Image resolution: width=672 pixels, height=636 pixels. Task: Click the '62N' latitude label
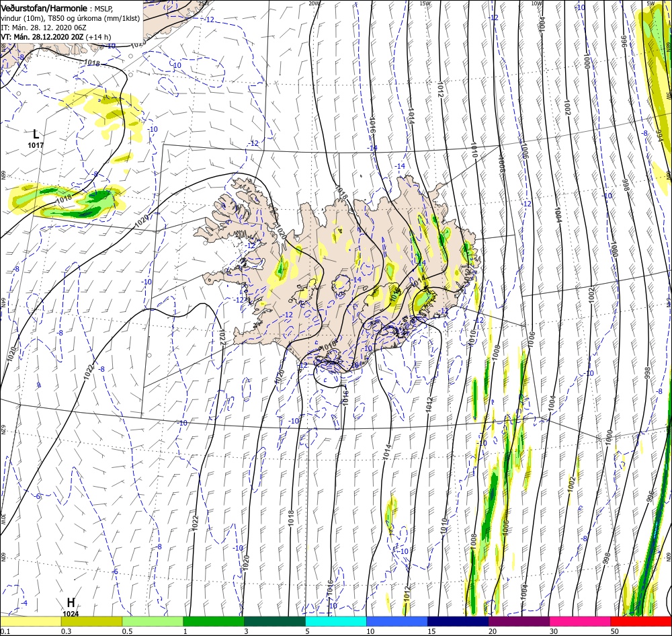pos(3,430)
